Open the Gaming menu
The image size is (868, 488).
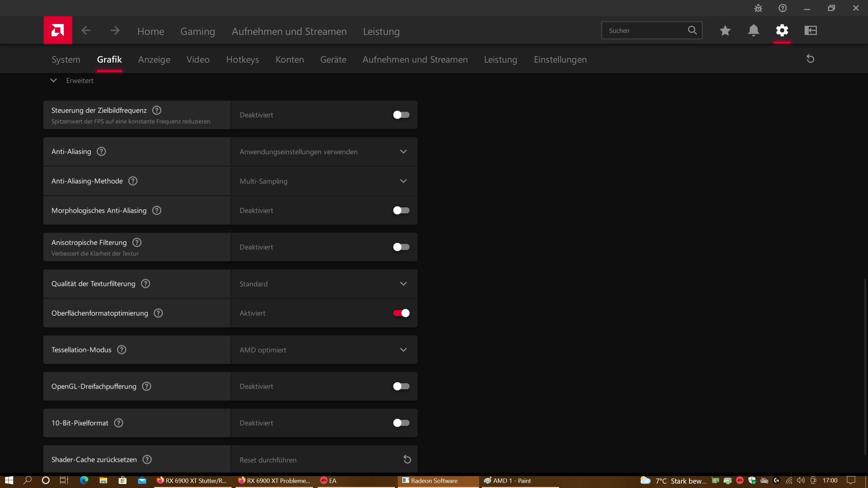[198, 32]
